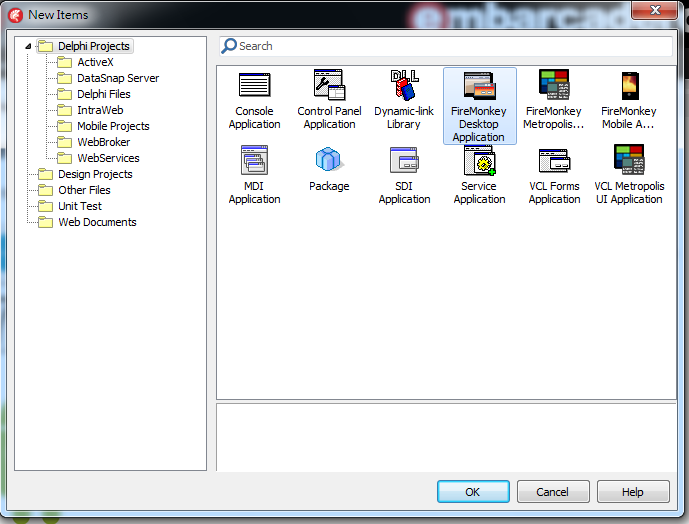Dismiss the dialog with Cancel
This screenshot has width=689, height=524.
553,491
